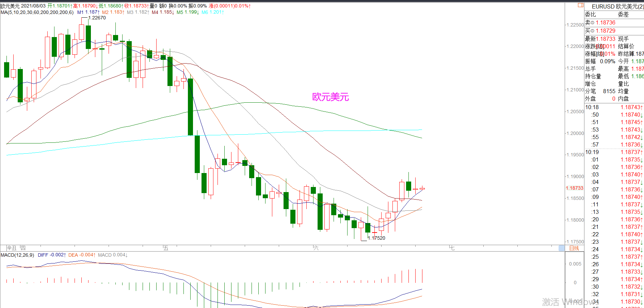This screenshot has height=308, width=644.
Task: Click the high price 高1.18790 in header
Action: coord(86,6)
